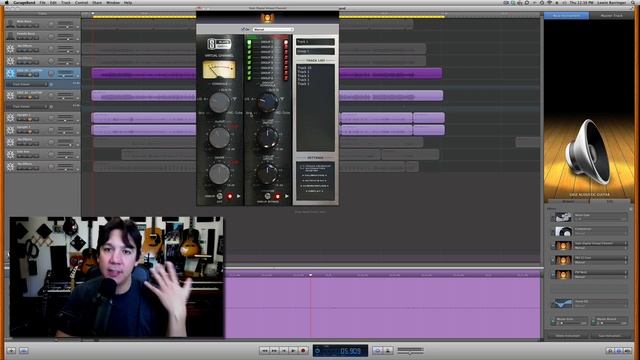
Task: Toggle the Noise Gate effect checkbox
Action: [x=553, y=218]
